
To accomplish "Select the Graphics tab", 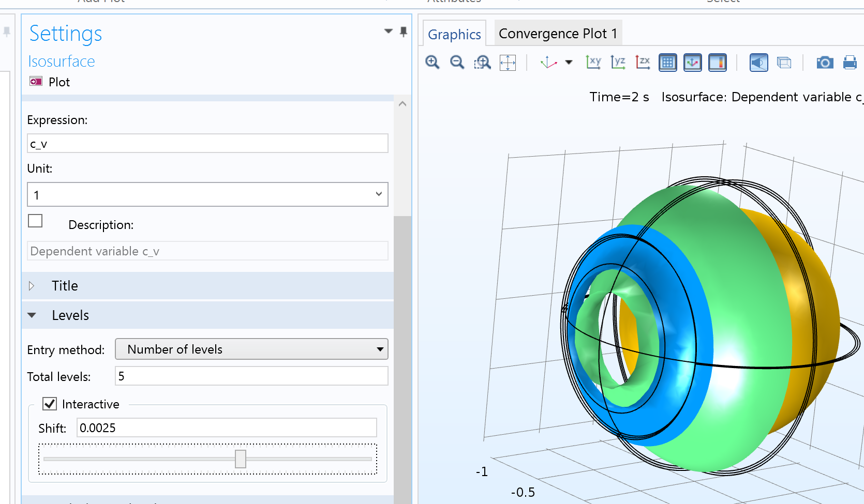I will point(454,35).
